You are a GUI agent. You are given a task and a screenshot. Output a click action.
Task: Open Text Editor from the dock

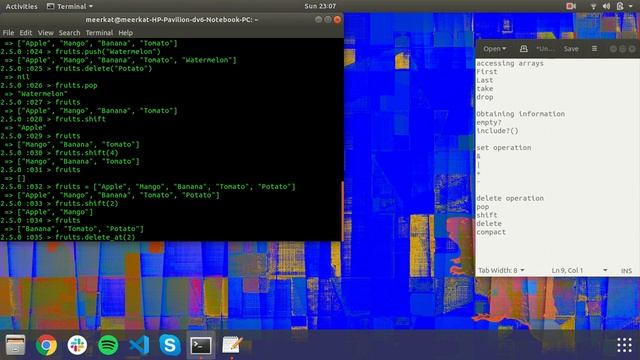tap(232, 345)
